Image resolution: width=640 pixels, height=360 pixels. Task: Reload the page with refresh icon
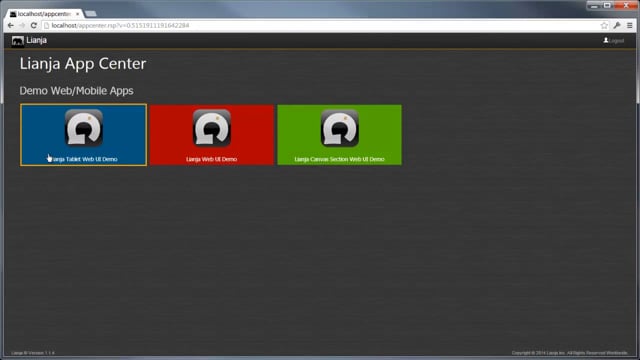(x=34, y=25)
